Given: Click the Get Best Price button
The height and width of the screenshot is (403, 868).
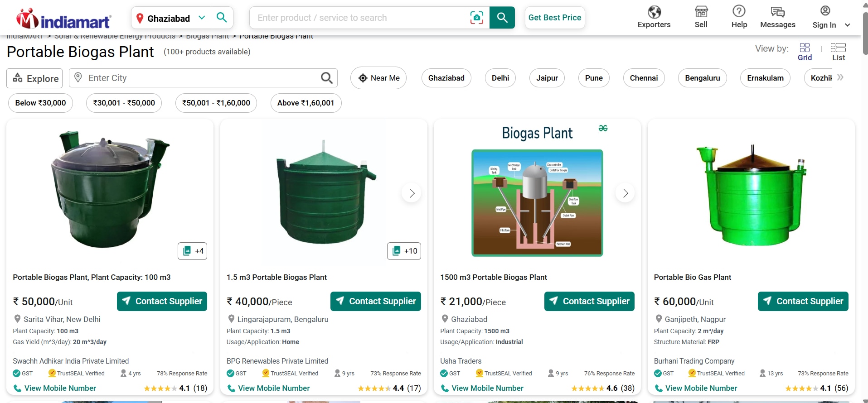Looking at the screenshot, I should (554, 18).
